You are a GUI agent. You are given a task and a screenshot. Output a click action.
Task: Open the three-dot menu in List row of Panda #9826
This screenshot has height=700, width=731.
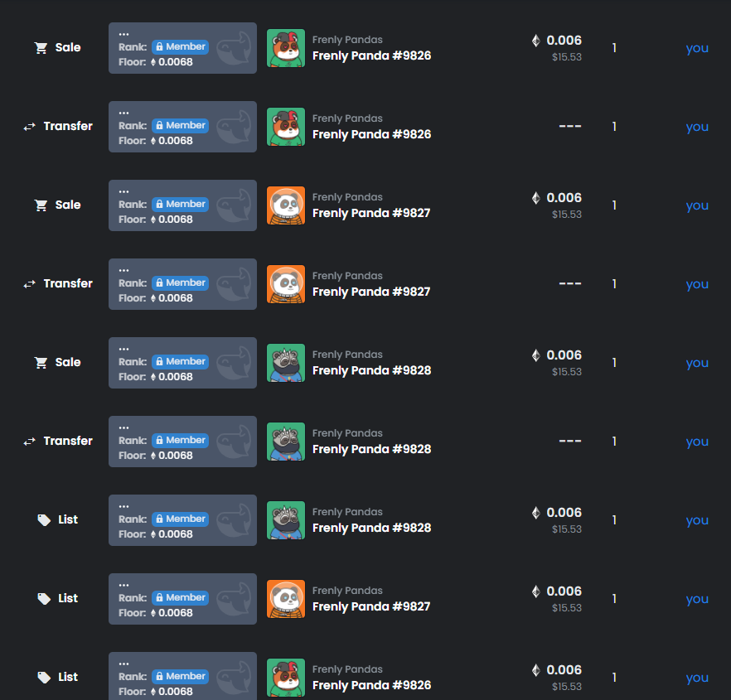123,664
